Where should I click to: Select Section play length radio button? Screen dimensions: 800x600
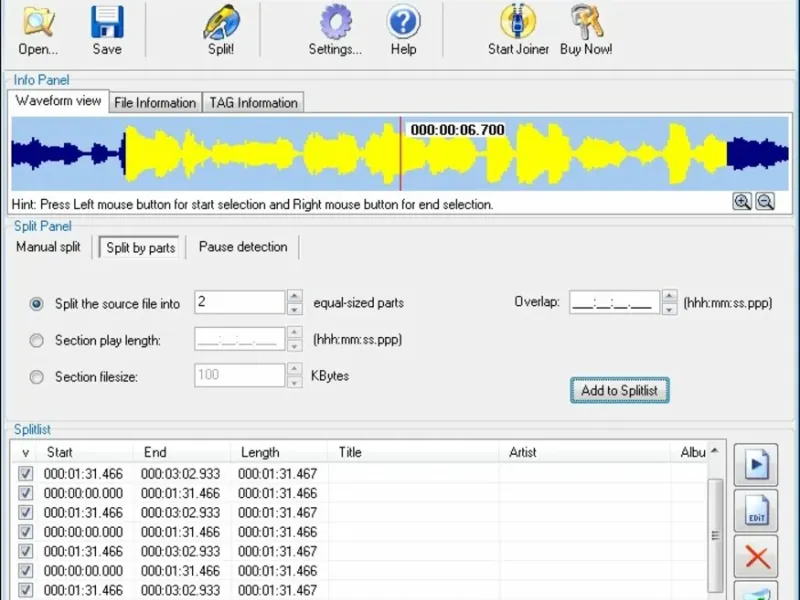point(36,340)
